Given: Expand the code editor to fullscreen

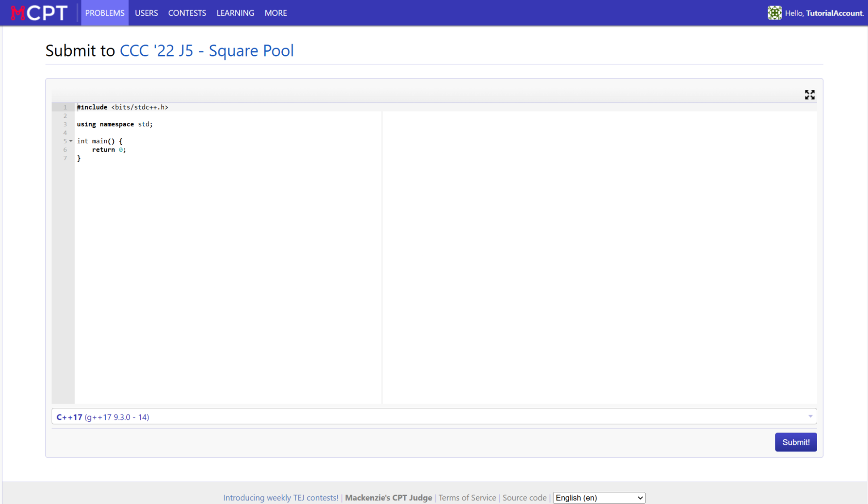Looking at the screenshot, I should click(809, 95).
